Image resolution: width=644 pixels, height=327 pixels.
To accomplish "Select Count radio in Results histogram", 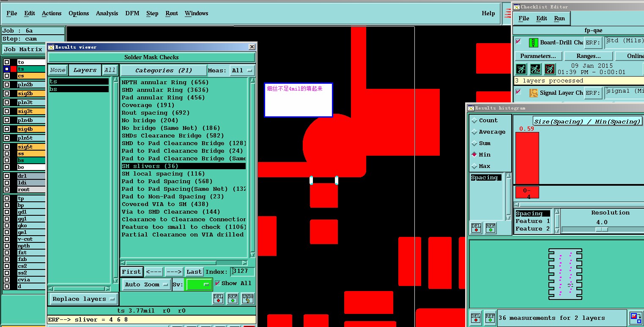I will point(474,121).
